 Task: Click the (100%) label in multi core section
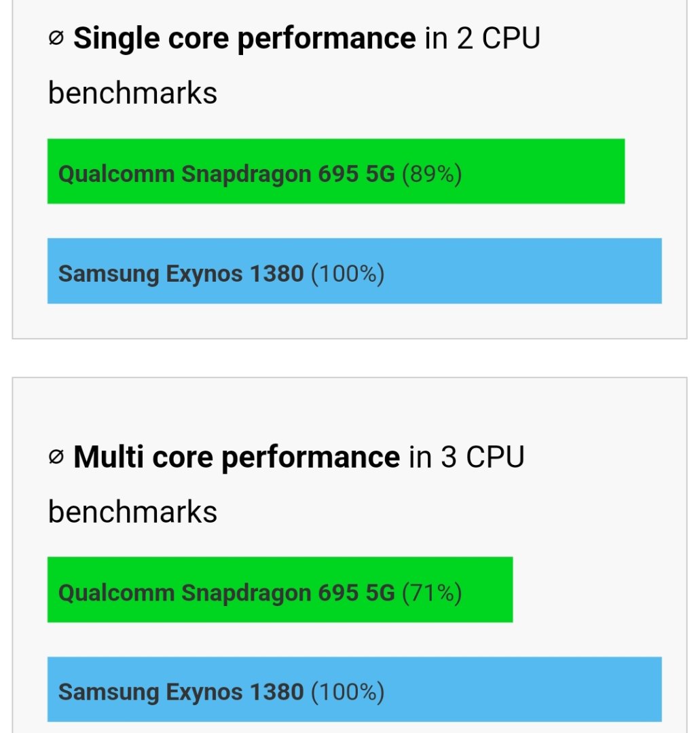[348, 692]
